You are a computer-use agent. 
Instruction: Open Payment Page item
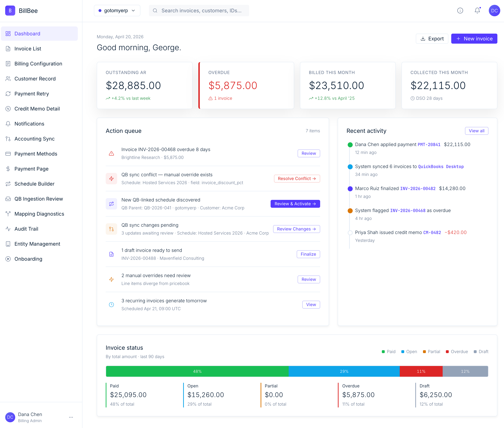click(x=39, y=169)
